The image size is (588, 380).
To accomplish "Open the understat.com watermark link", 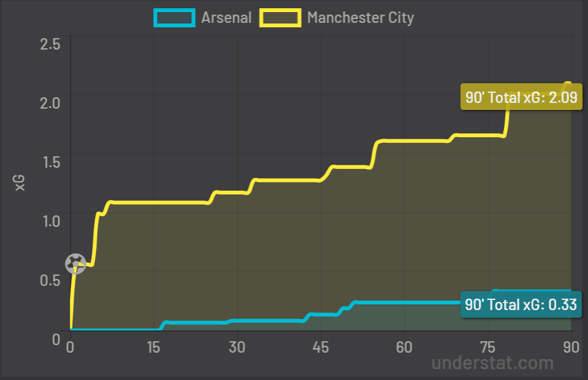I will 493,363.
